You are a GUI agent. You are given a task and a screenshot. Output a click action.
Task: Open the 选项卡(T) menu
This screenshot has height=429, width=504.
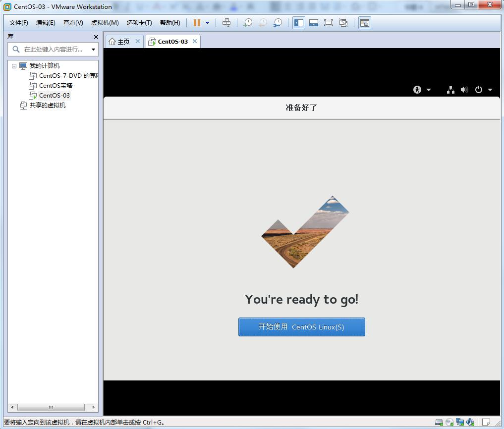[x=139, y=23]
